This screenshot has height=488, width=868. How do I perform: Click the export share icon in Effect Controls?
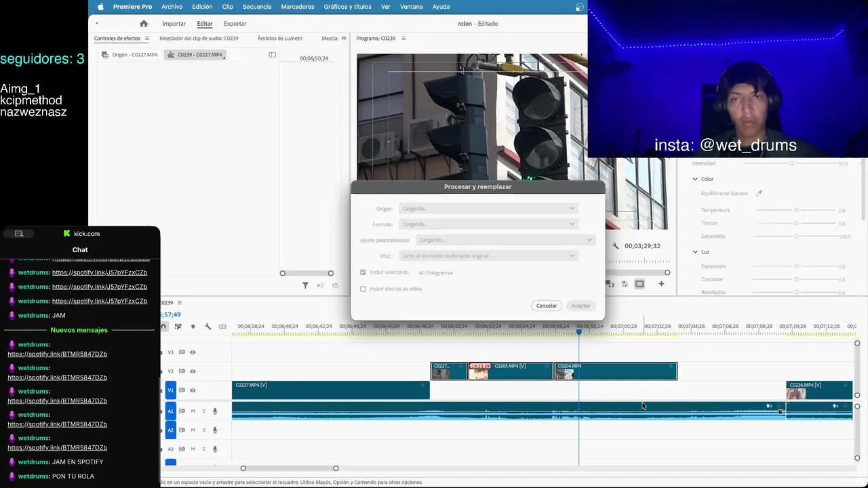point(335,285)
